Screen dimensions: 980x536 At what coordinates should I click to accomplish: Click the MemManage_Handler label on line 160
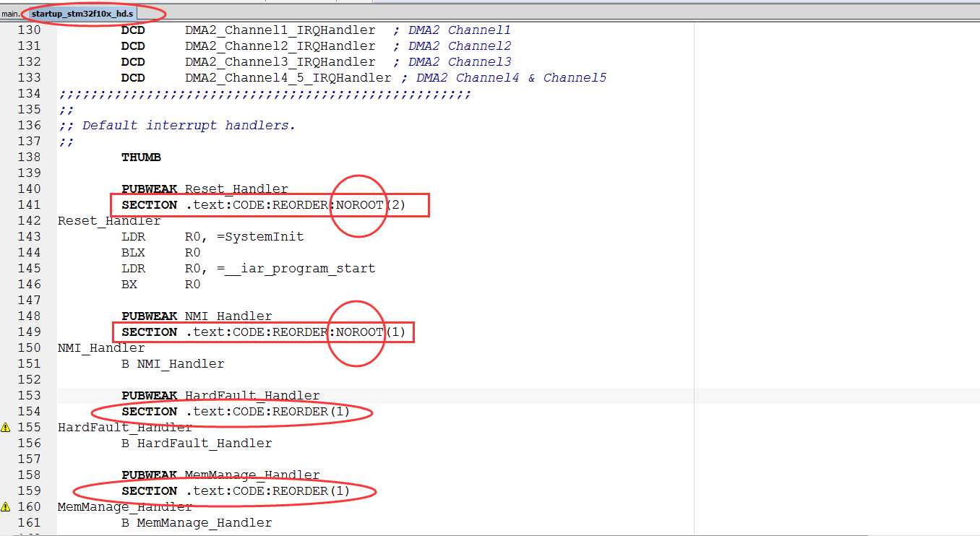[125, 507]
